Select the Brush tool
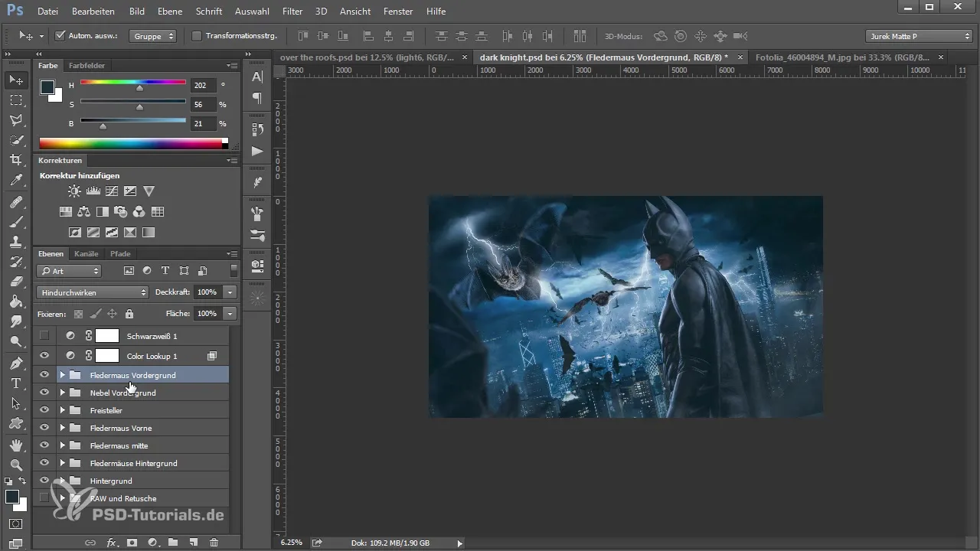Image resolution: width=980 pixels, height=551 pixels. tap(16, 222)
